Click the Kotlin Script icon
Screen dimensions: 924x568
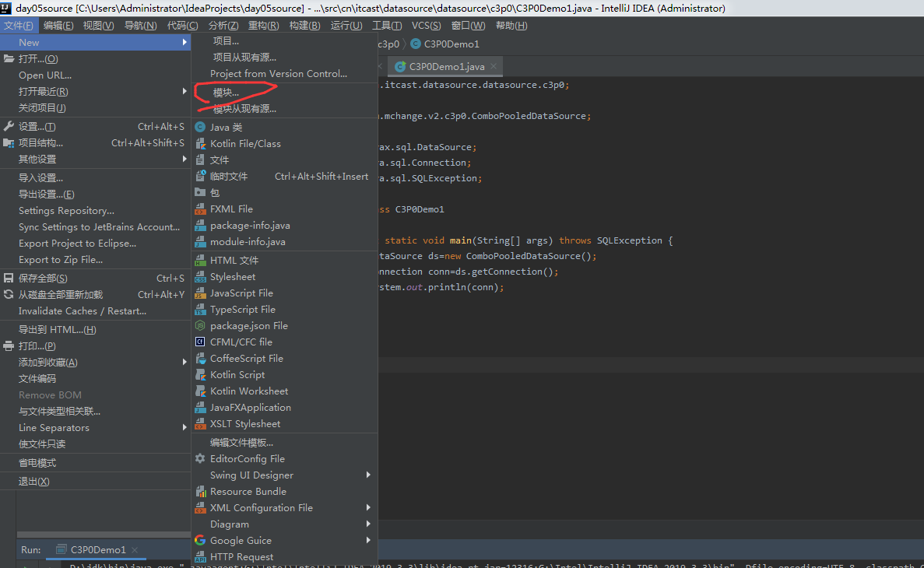point(200,375)
